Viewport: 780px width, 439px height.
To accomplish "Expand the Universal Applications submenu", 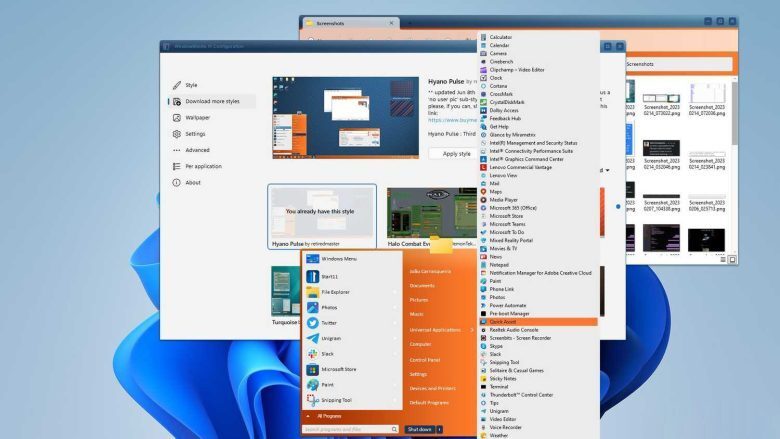I will (x=441, y=330).
